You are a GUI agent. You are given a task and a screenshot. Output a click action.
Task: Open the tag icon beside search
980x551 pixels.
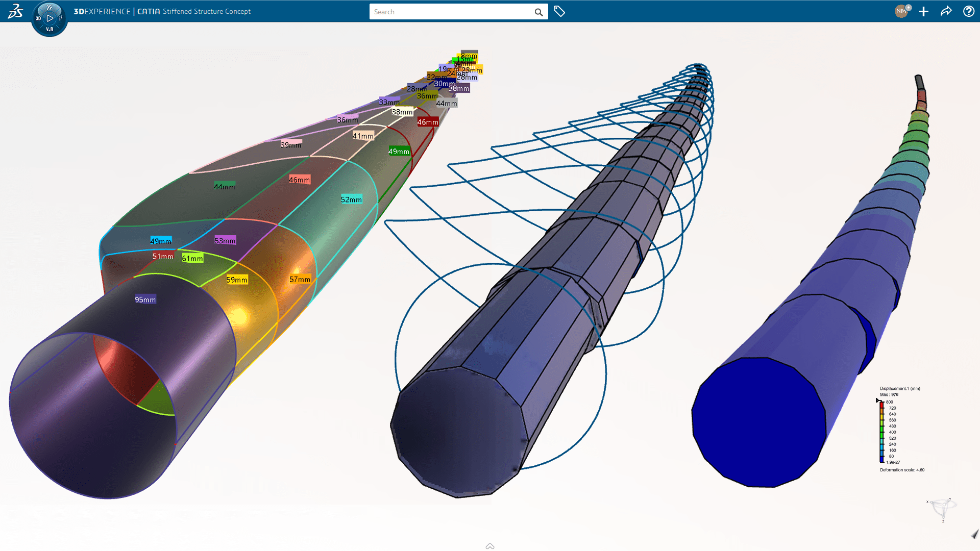pyautogui.click(x=559, y=11)
